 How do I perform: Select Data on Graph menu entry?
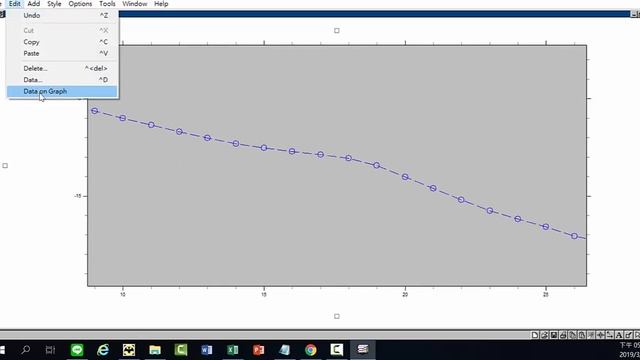(62, 91)
